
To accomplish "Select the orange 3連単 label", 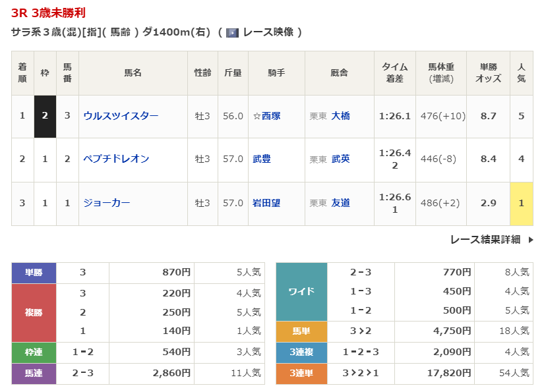I will [x=301, y=374].
